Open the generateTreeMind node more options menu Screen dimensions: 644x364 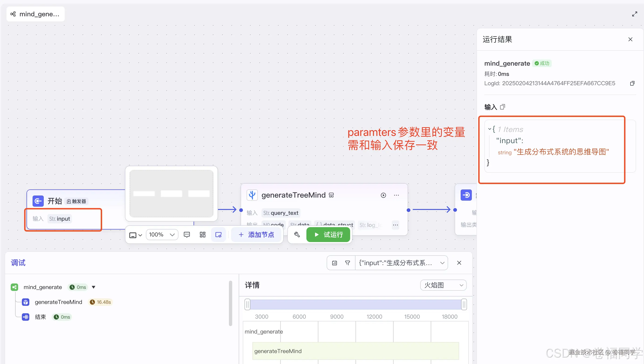[x=396, y=195]
